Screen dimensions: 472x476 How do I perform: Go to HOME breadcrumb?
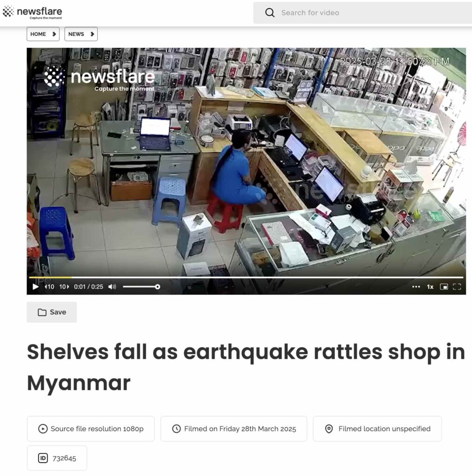[43, 34]
